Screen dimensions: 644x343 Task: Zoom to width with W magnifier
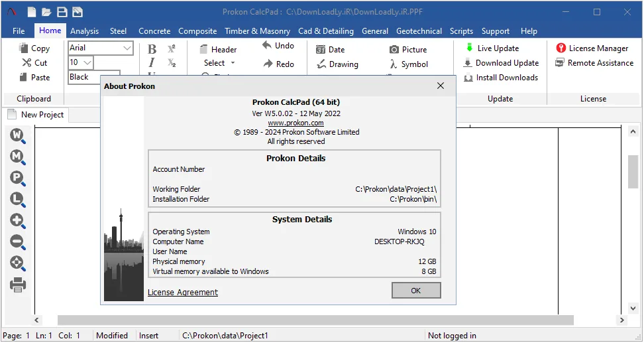click(x=18, y=135)
